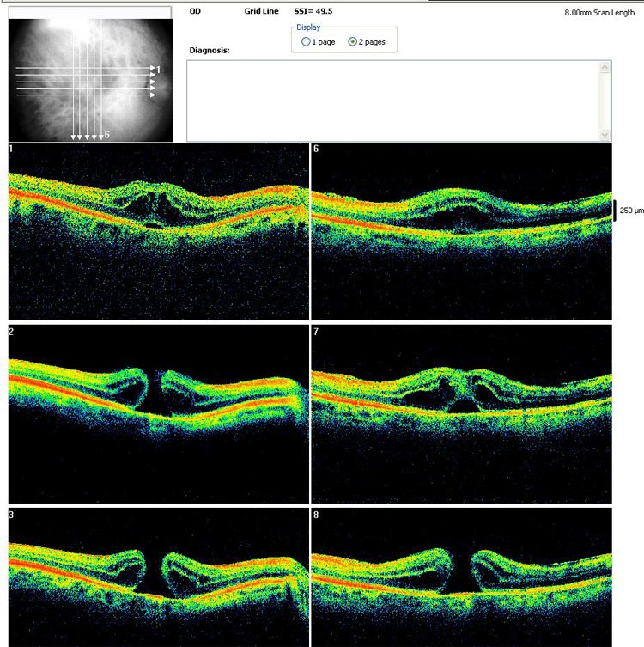This screenshot has width=644, height=647.
Task: Click the '8.00mm Scan Length' text
Action: [599, 13]
